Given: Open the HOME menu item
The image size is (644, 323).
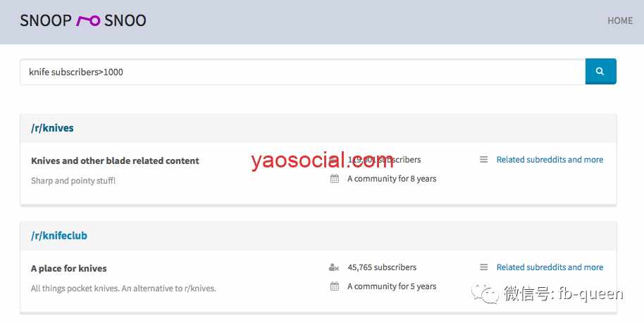Looking at the screenshot, I should (620, 20).
